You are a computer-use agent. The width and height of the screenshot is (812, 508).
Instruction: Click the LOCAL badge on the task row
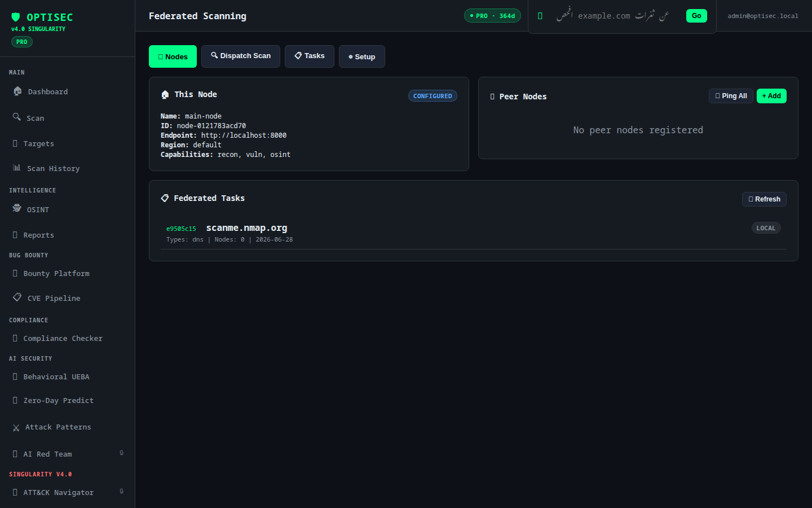(x=766, y=228)
